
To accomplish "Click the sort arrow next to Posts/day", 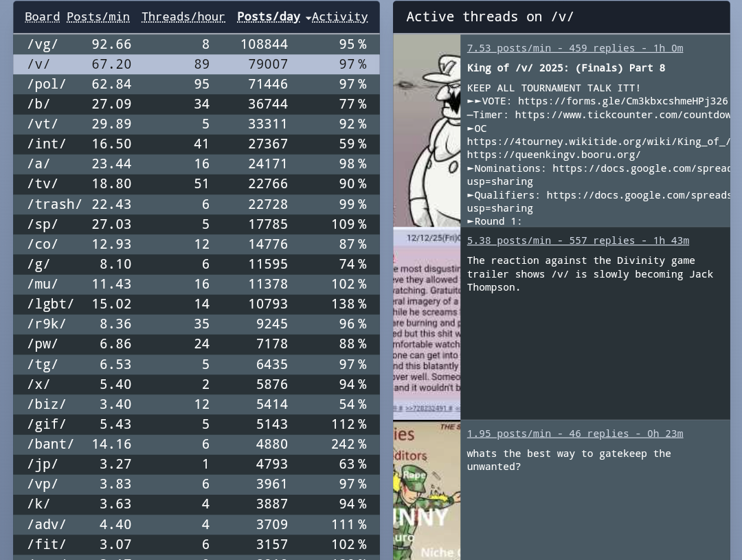I will (x=308, y=18).
